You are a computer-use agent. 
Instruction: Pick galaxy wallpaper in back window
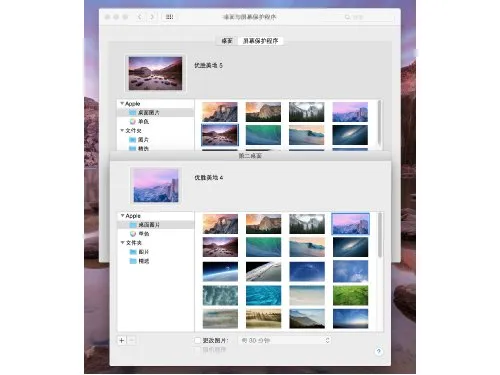click(350, 135)
